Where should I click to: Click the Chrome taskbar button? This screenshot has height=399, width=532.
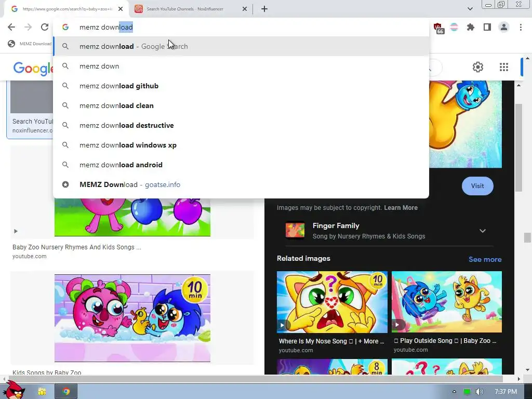coord(66,392)
